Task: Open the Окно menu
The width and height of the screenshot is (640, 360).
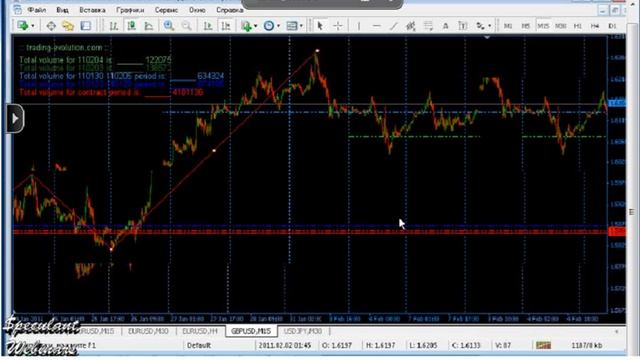Action: pos(197,9)
